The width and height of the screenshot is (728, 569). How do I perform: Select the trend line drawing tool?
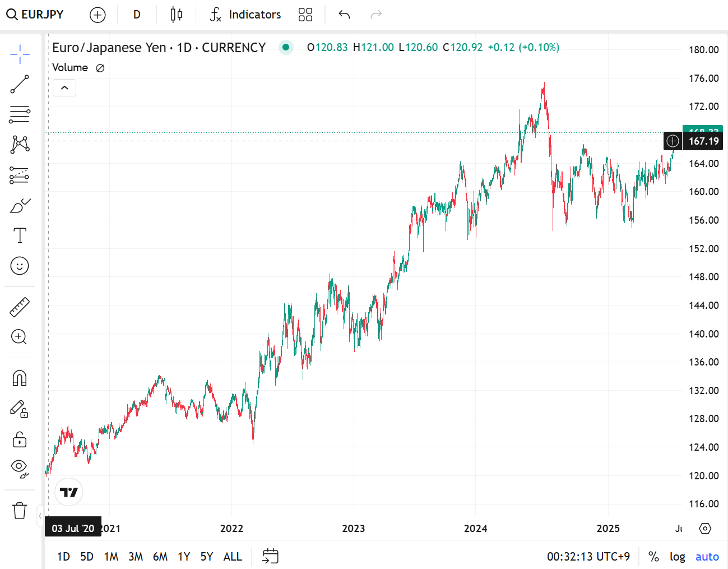pyautogui.click(x=20, y=85)
